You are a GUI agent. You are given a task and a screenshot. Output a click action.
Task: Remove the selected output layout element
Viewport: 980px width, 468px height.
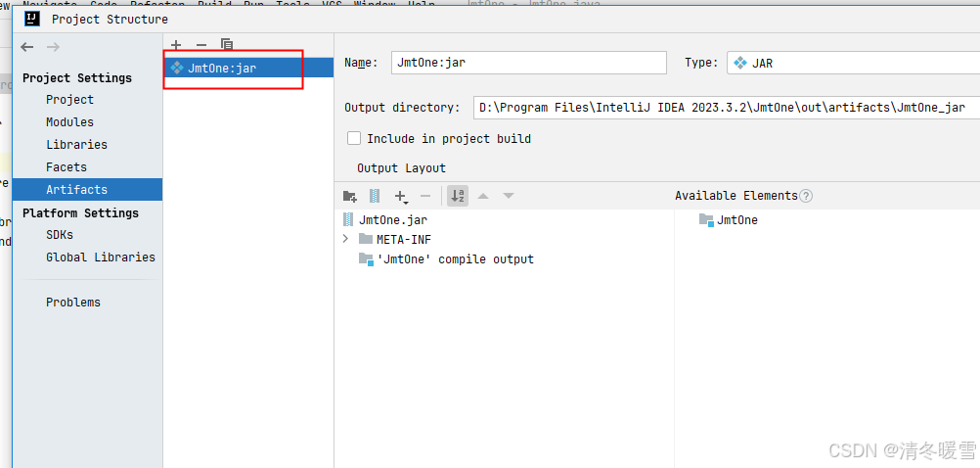pyautogui.click(x=425, y=197)
